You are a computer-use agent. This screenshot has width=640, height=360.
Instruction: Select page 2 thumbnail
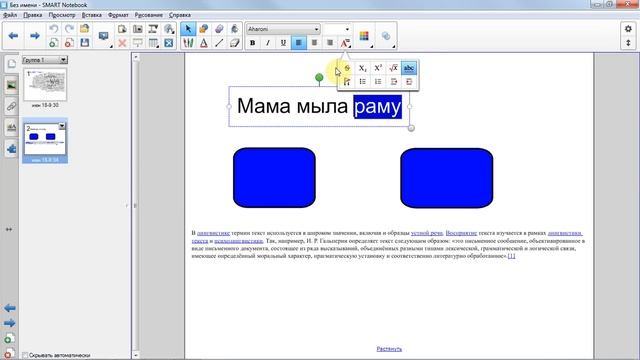[x=45, y=139]
